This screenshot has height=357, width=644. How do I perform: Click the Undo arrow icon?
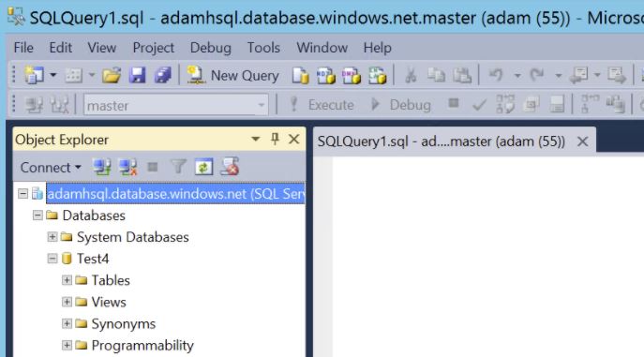tap(496, 76)
